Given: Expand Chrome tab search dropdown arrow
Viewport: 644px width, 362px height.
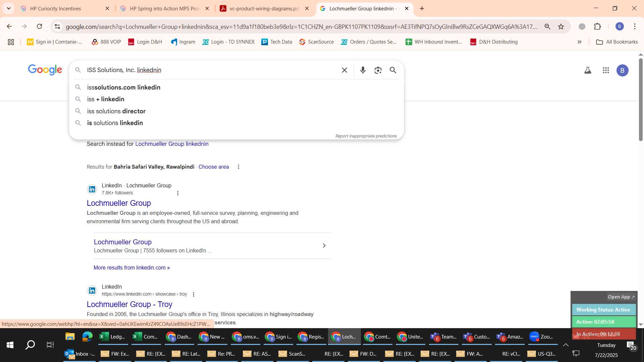Looking at the screenshot, I should [x=9, y=8].
